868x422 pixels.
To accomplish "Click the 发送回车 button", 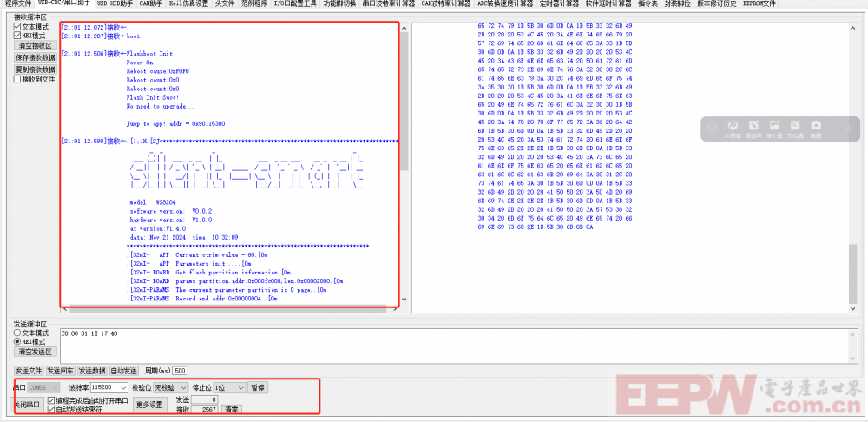I will coord(61,371).
